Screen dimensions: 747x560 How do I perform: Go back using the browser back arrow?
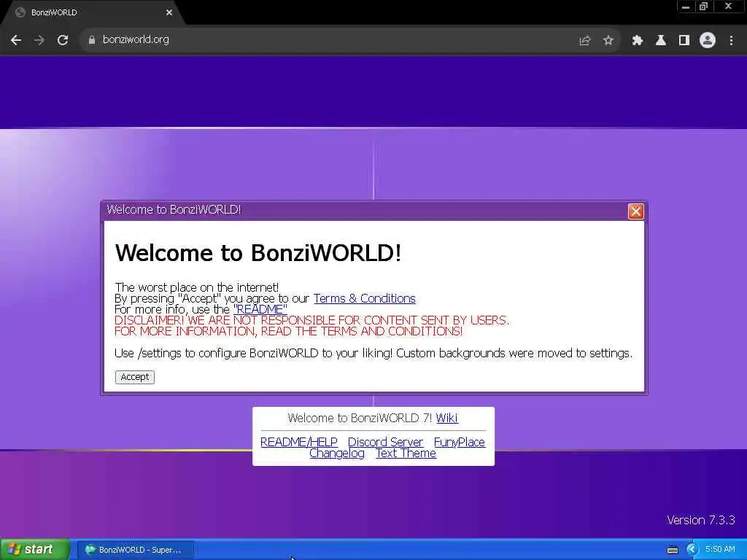click(16, 41)
